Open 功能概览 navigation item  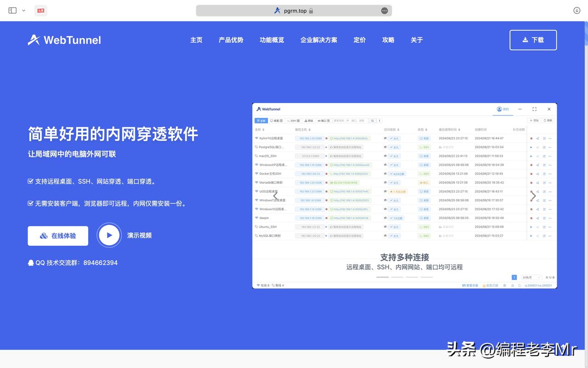(272, 40)
